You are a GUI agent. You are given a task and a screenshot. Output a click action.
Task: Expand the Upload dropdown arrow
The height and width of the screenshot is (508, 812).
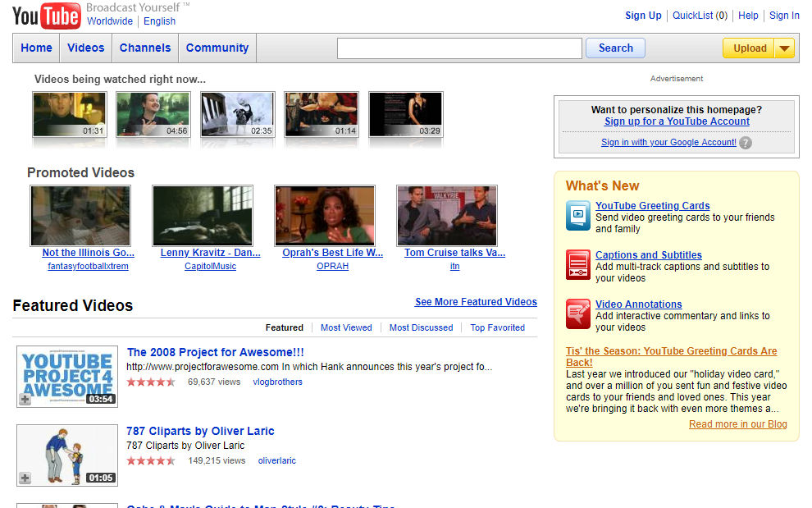(785, 48)
